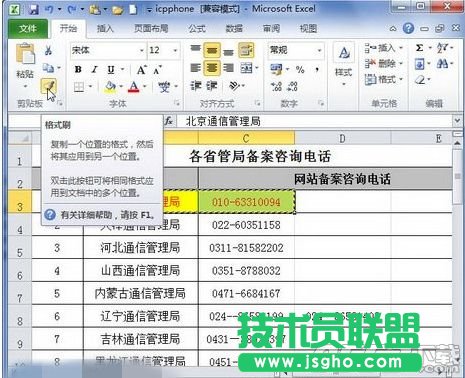Click the phonetic guide 变 icon
465x378 pixels.
[164, 87]
